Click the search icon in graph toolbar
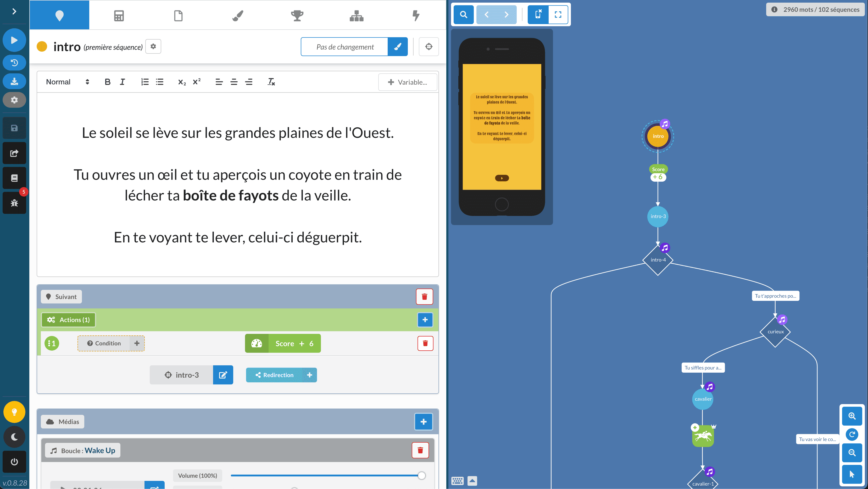Screen dimensions: 868x489 pyautogui.click(x=464, y=14)
